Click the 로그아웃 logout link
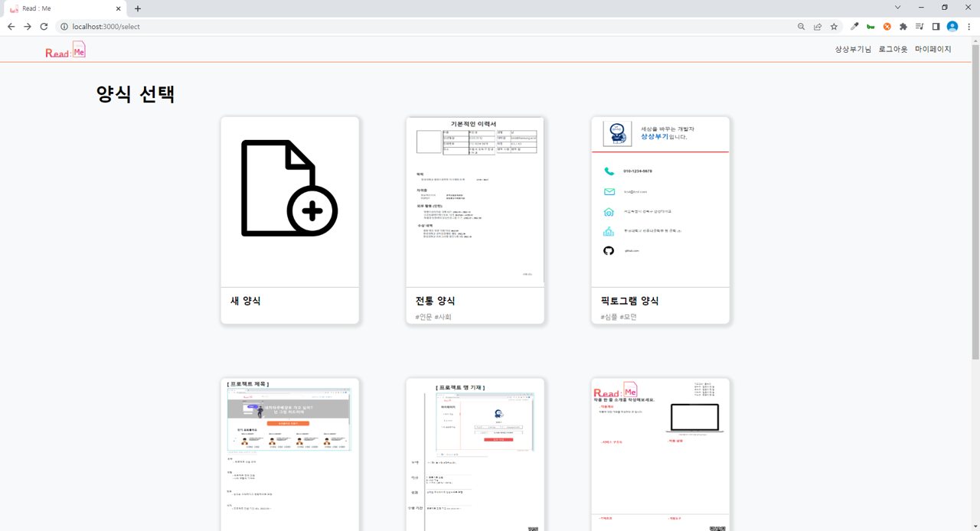Viewport: 980px width, 531px height. tap(893, 49)
